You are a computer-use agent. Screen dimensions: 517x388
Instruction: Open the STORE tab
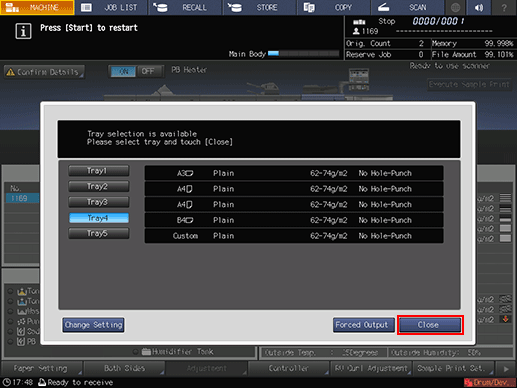[260, 7]
